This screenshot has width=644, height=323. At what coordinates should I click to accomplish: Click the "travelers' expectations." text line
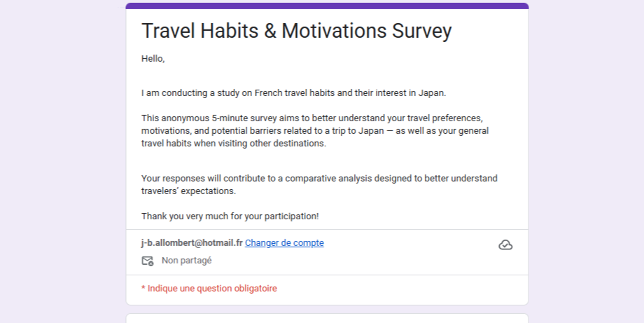click(189, 191)
